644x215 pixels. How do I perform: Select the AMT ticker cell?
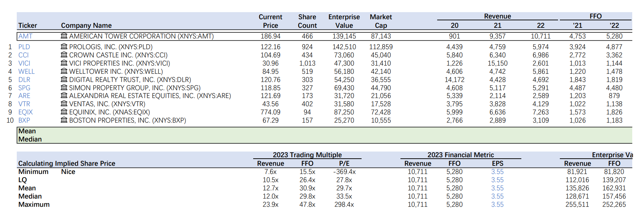click(25, 36)
